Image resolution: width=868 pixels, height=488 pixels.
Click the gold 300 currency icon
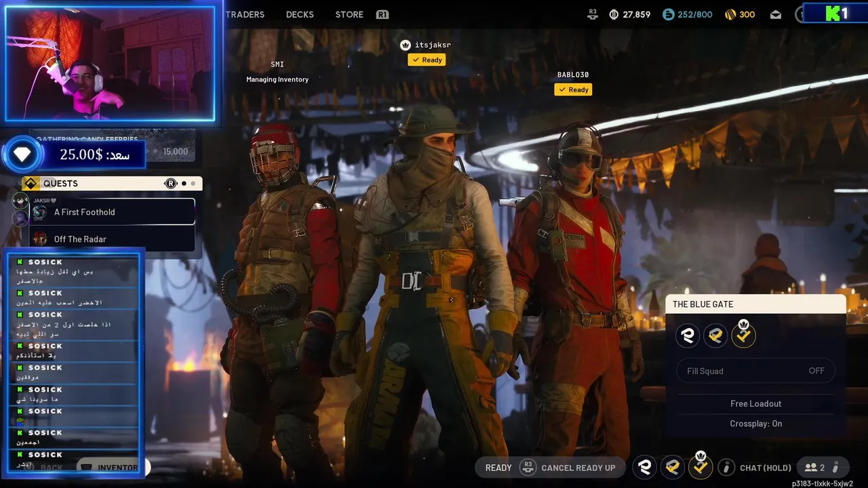point(730,14)
